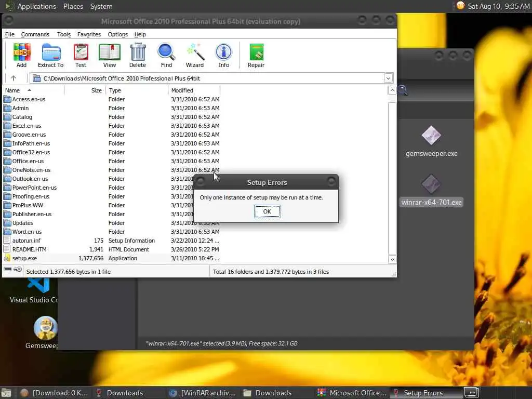The height and width of the screenshot is (399, 532).
Task: Click the password key status bar icon
Action: click(x=18, y=270)
